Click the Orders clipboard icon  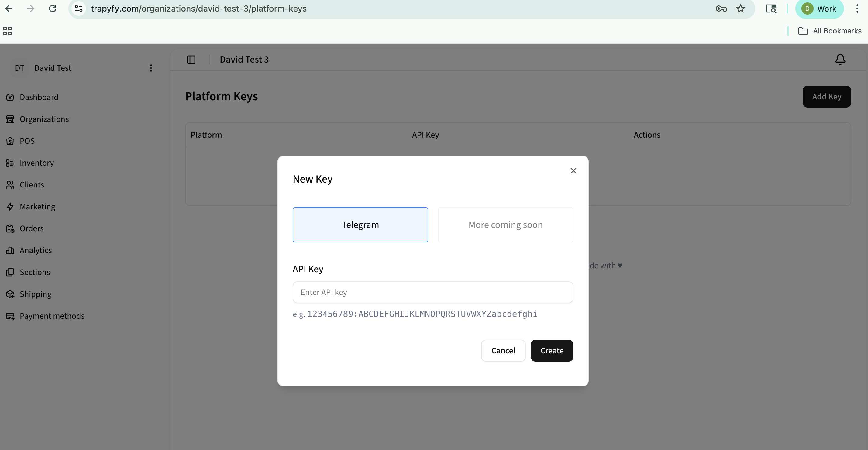coord(10,229)
